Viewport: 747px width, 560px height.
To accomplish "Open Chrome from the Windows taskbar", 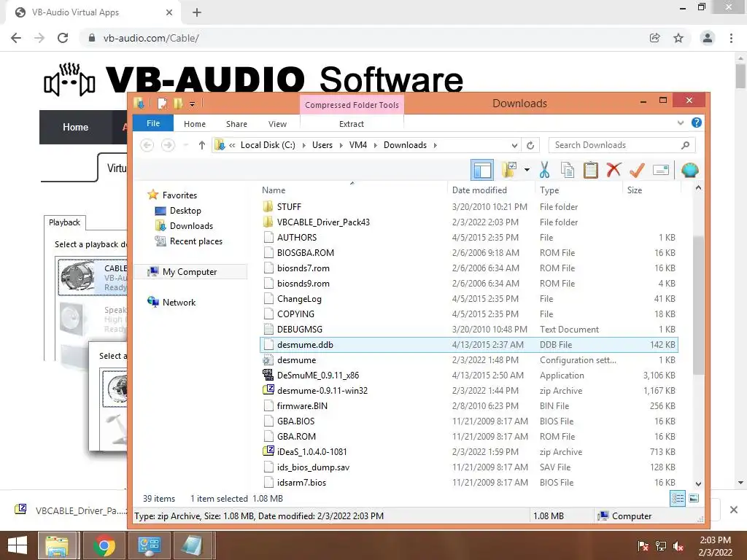I will [104, 545].
